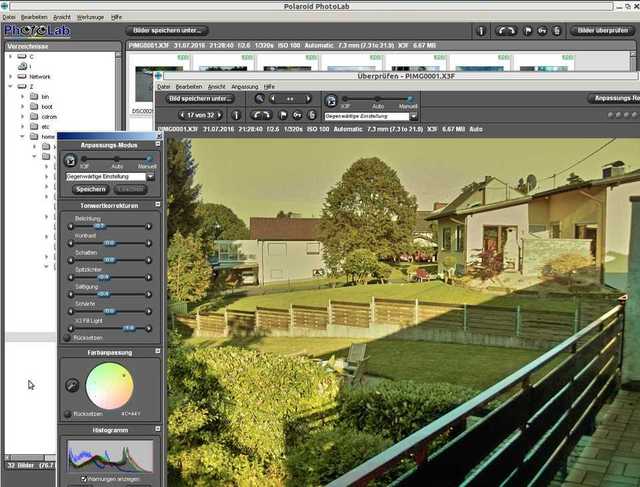Viewport: 640px width, 487px height.
Task: Click the magnifier zoom icon in review toolbar
Action: [260, 99]
